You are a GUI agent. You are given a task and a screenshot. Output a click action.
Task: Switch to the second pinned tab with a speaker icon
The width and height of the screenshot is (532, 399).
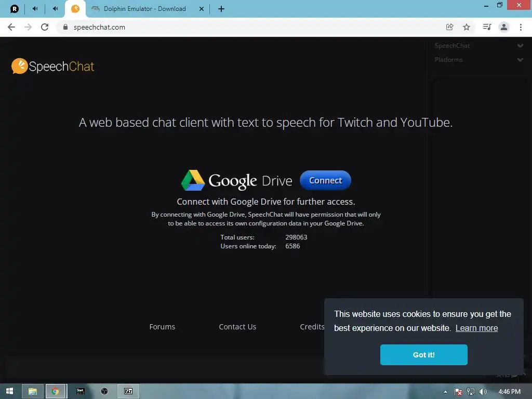35,9
